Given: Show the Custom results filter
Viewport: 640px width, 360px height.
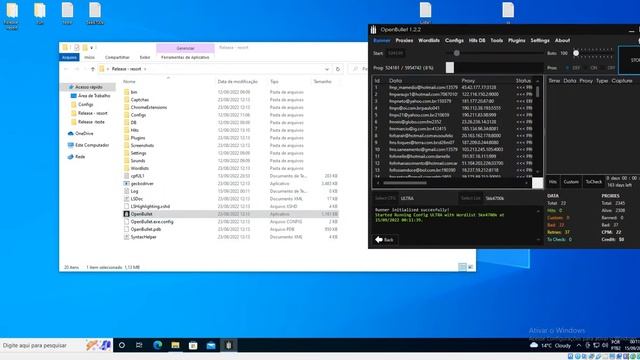Looking at the screenshot, I should point(571,182).
